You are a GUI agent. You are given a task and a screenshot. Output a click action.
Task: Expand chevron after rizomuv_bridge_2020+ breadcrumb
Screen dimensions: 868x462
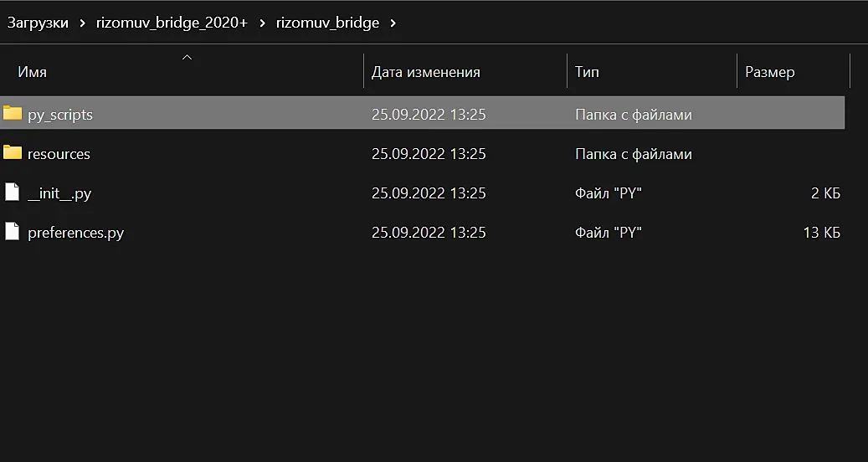[262, 23]
